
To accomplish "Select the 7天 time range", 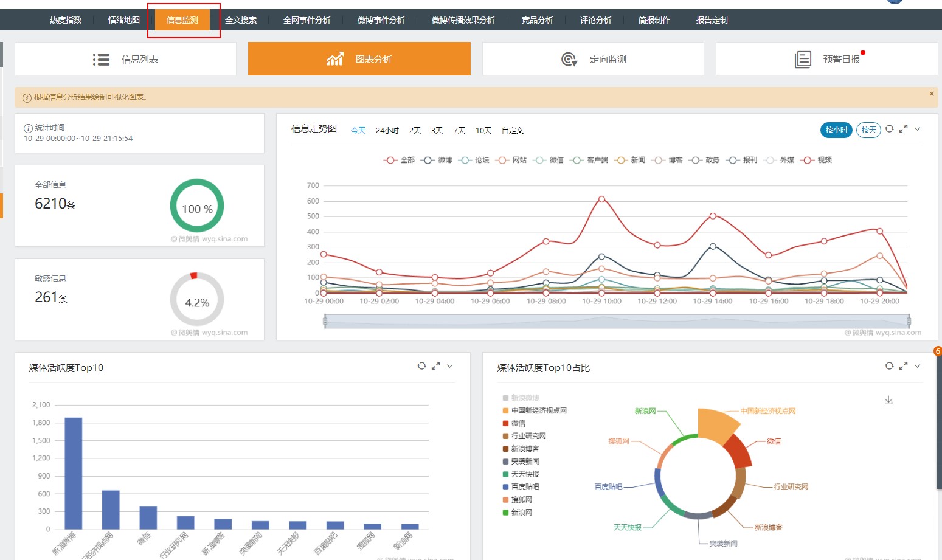I will [x=459, y=131].
